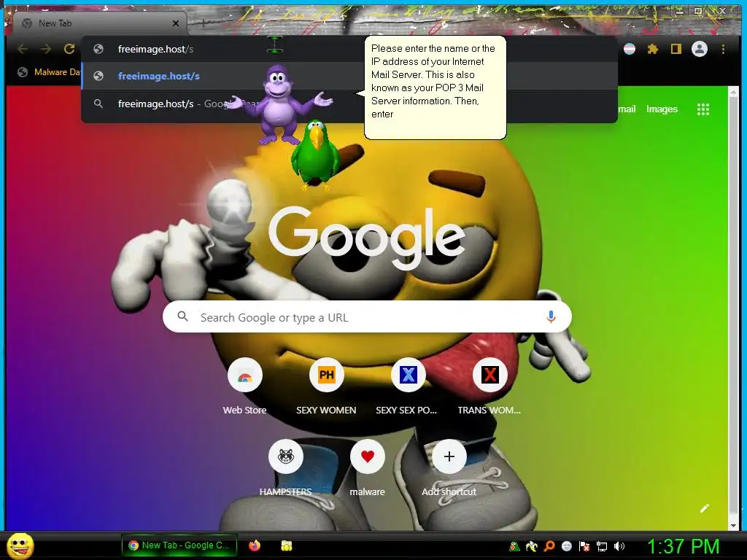Open the yellow folder taskbar icon
Screen dimensions: 747x560
coord(286,545)
